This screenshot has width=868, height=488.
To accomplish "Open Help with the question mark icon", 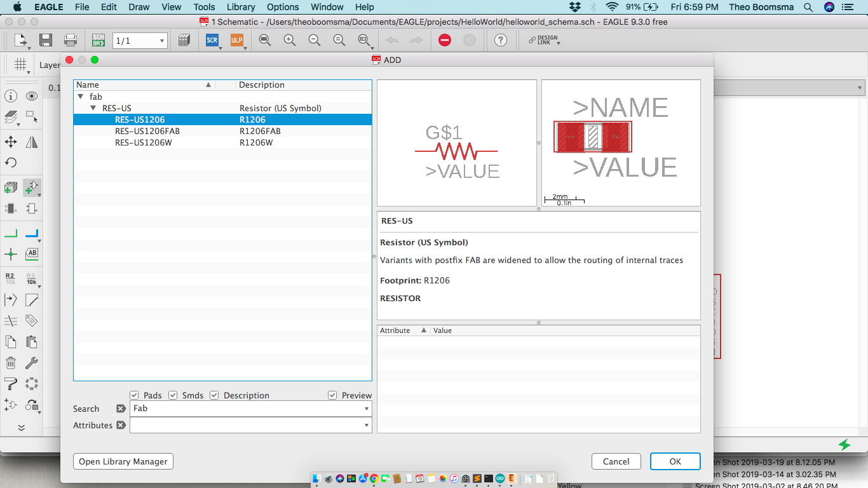I will [501, 40].
